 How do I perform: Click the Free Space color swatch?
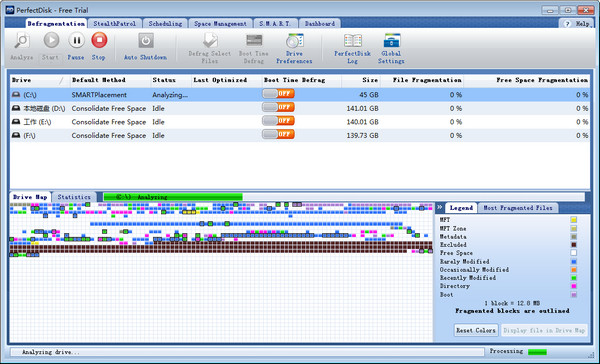[574, 253]
